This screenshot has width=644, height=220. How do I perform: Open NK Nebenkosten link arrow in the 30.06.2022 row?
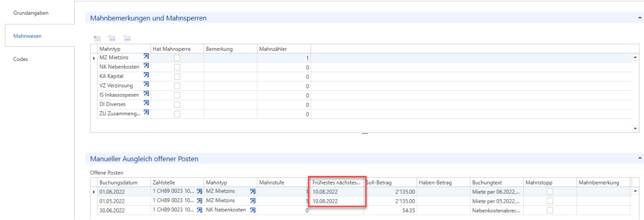point(253,210)
